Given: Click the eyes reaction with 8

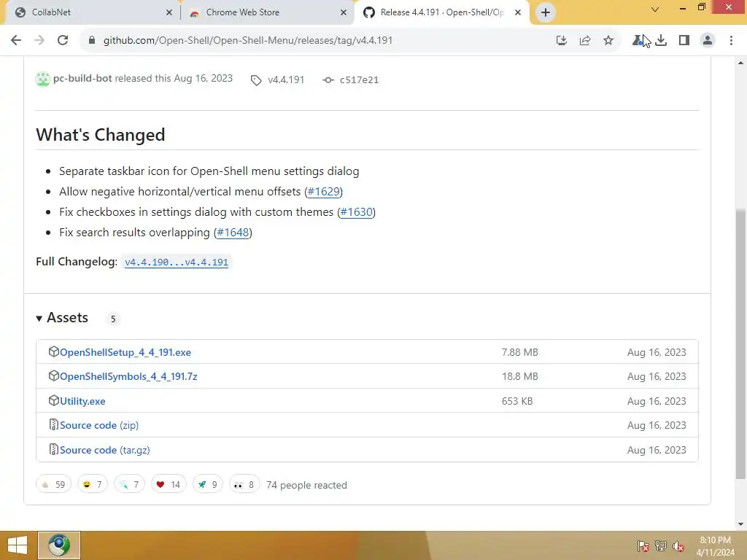Looking at the screenshot, I should 244,484.
